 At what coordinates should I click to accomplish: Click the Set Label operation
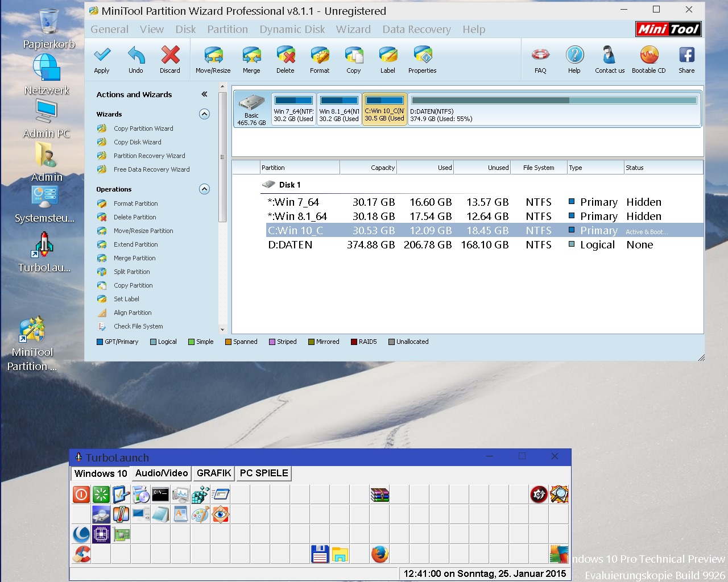coord(126,299)
